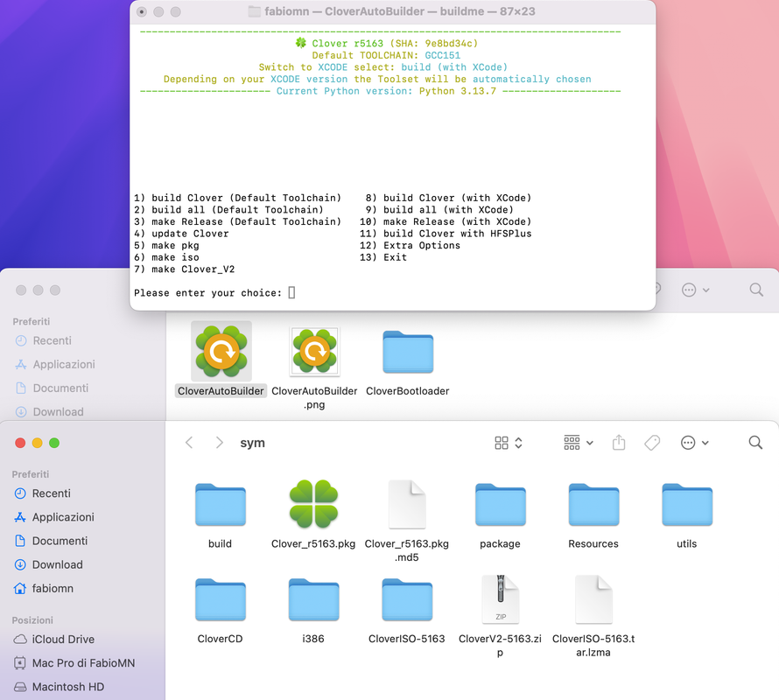Click 'Extra Options' menu line text
Image resolution: width=779 pixels, height=700 pixels.
(422, 245)
